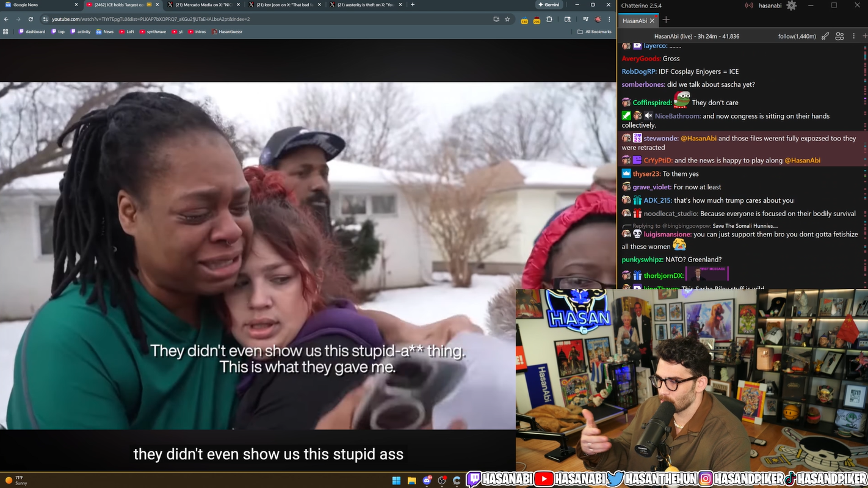Click username stevwonde in chat
868x488 pixels.
coord(661,138)
